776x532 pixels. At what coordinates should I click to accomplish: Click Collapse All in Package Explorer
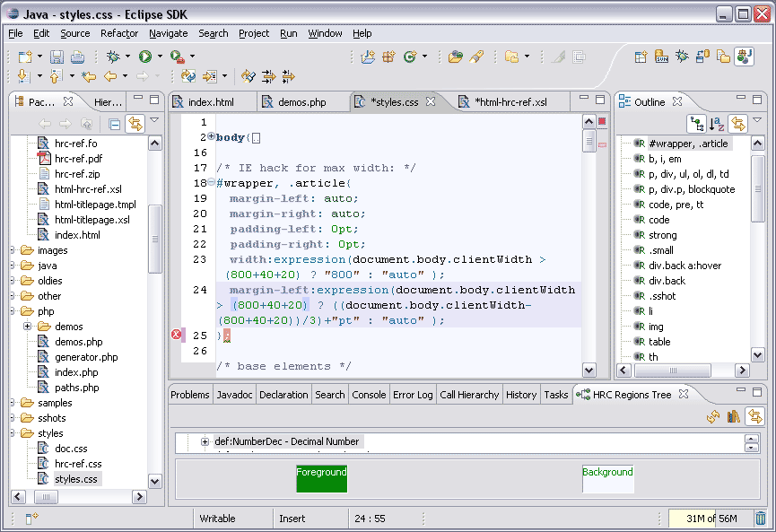[x=114, y=124]
